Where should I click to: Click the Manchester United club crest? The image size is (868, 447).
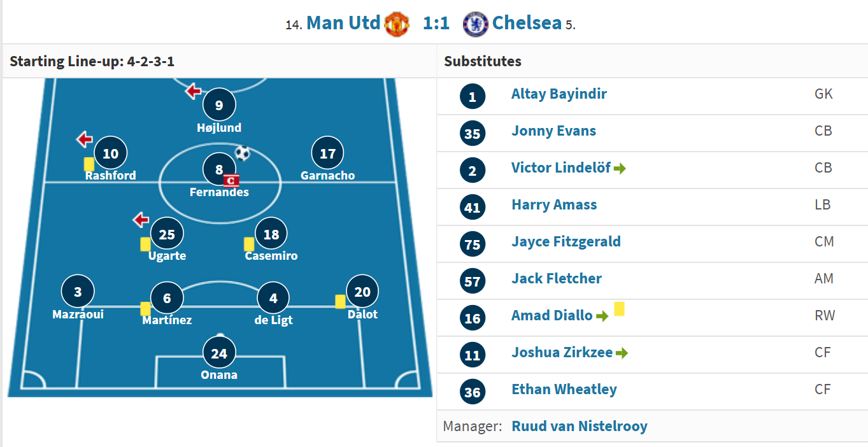(x=397, y=24)
